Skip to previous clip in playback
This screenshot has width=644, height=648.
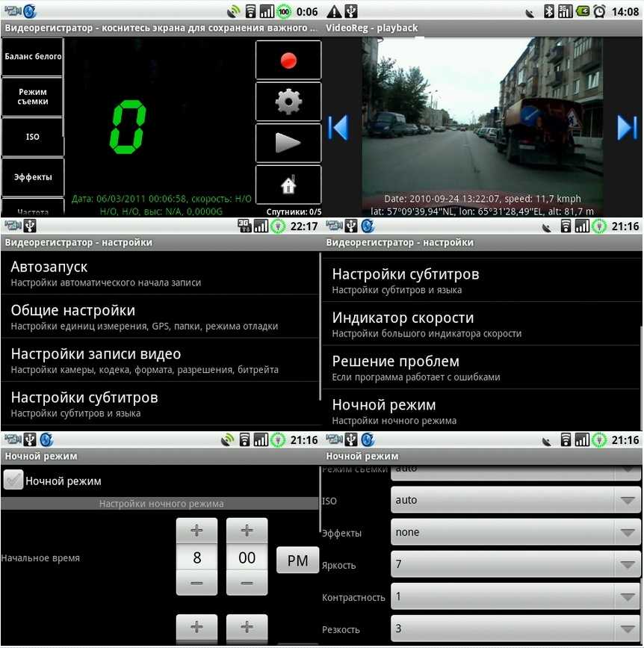pyautogui.click(x=338, y=128)
